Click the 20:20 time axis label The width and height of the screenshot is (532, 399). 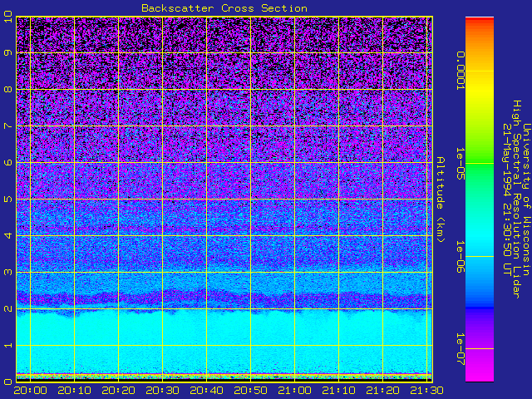pyautogui.click(x=118, y=391)
